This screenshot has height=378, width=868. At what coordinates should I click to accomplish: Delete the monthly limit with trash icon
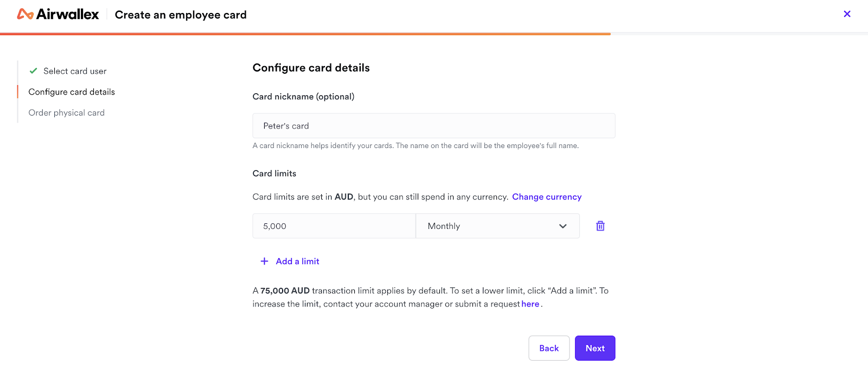601,226
